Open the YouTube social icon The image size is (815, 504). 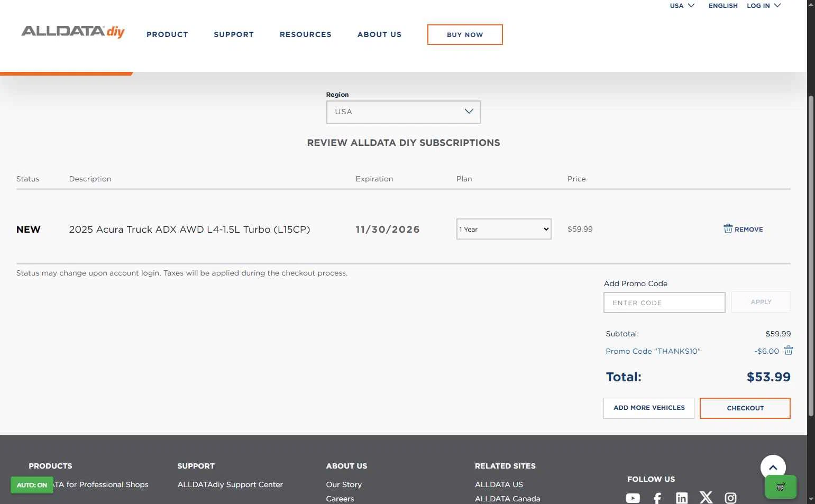pos(633,498)
